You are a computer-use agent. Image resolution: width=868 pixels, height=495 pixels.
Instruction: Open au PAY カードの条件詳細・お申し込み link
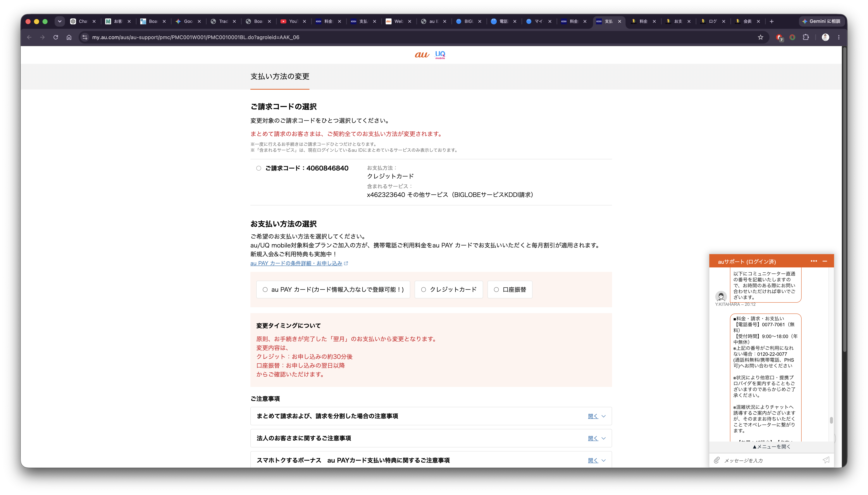pyautogui.click(x=299, y=263)
